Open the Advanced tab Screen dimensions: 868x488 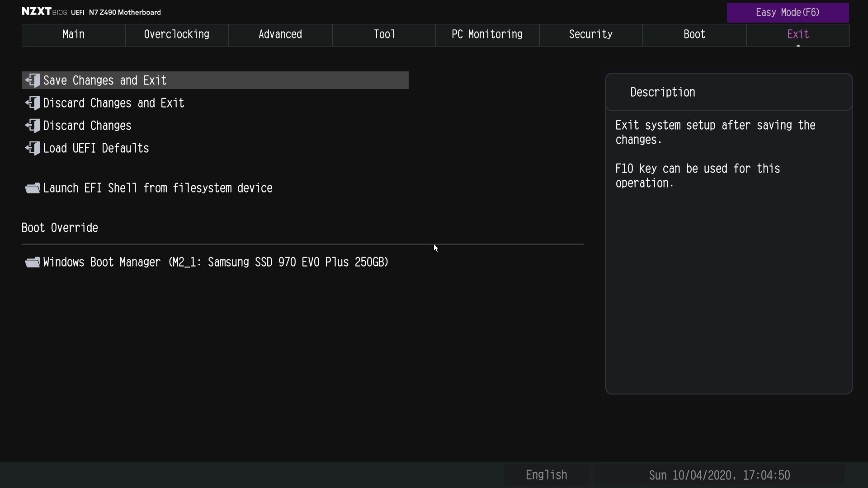(x=280, y=35)
